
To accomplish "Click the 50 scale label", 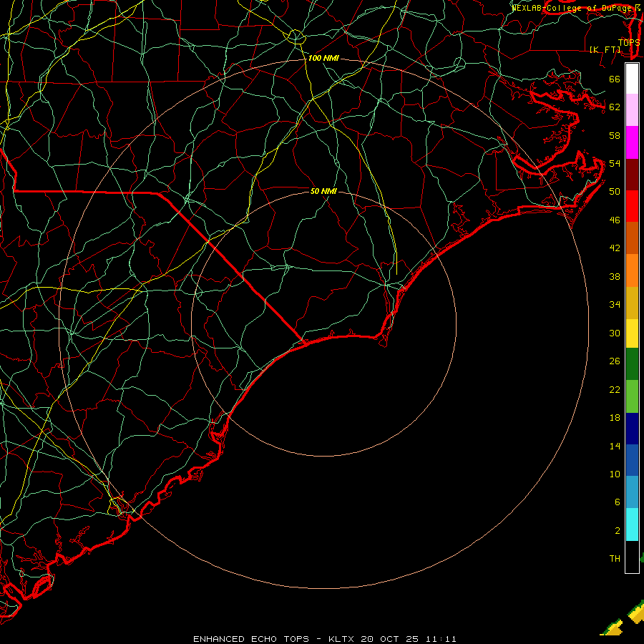I will pos(615,191).
